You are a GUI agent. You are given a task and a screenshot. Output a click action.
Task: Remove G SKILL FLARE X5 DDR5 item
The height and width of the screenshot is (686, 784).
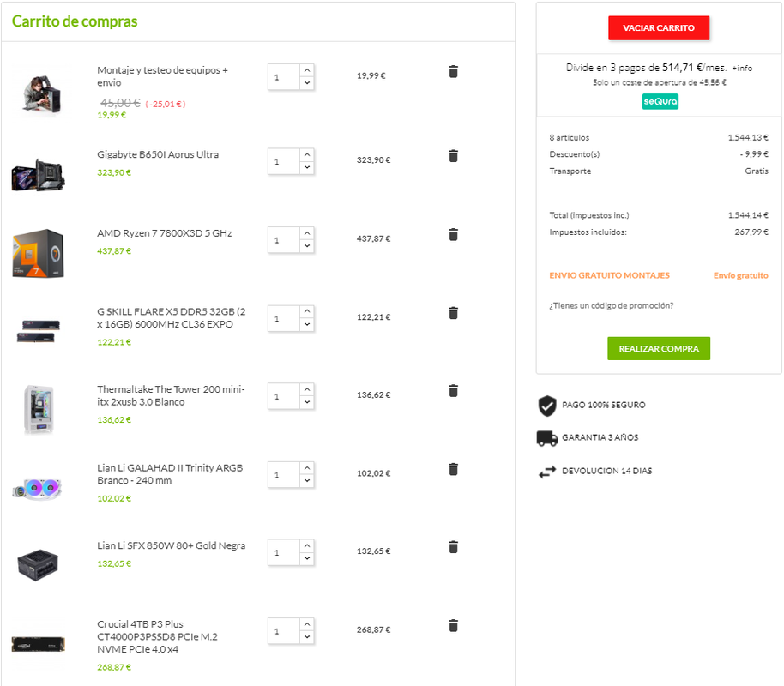coord(453,313)
